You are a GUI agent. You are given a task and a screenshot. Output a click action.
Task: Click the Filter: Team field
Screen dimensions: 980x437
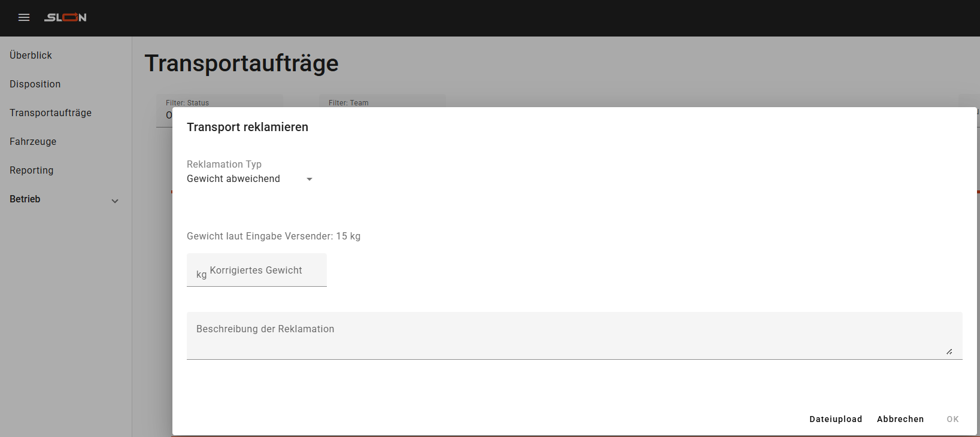382,101
